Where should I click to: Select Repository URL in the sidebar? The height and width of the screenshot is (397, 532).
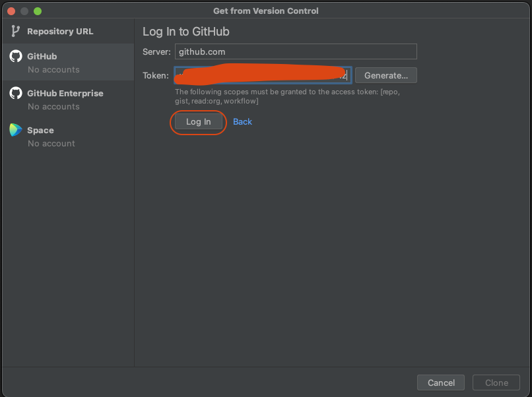(68, 31)
